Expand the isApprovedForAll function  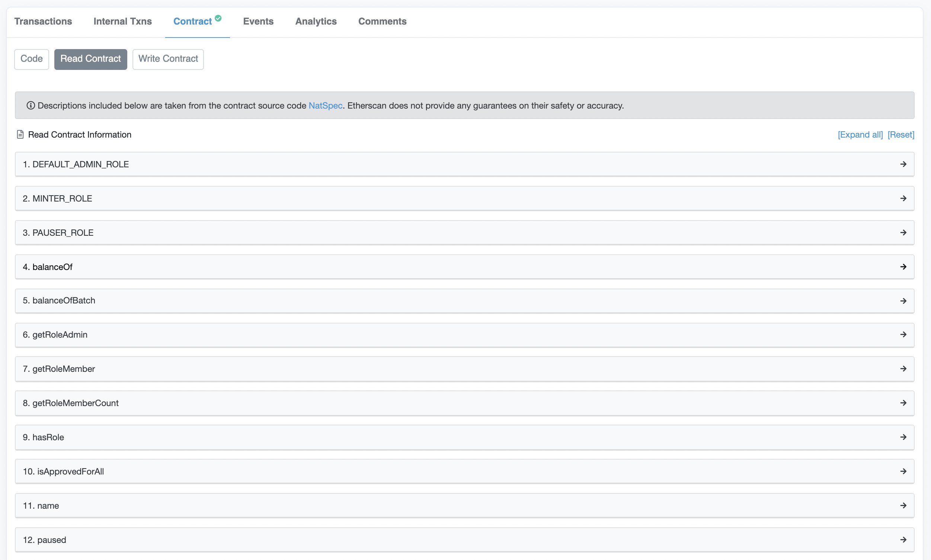coord(464,472)
